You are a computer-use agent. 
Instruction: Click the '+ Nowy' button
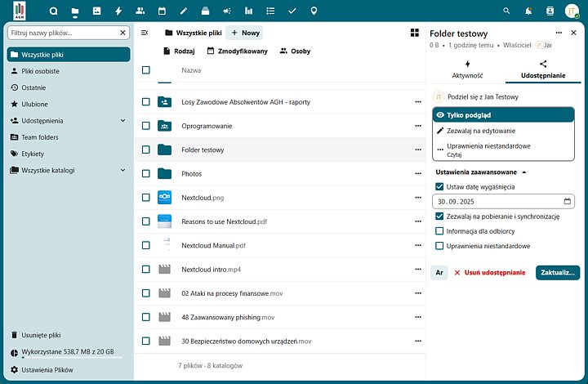click(x=244, y=33)
